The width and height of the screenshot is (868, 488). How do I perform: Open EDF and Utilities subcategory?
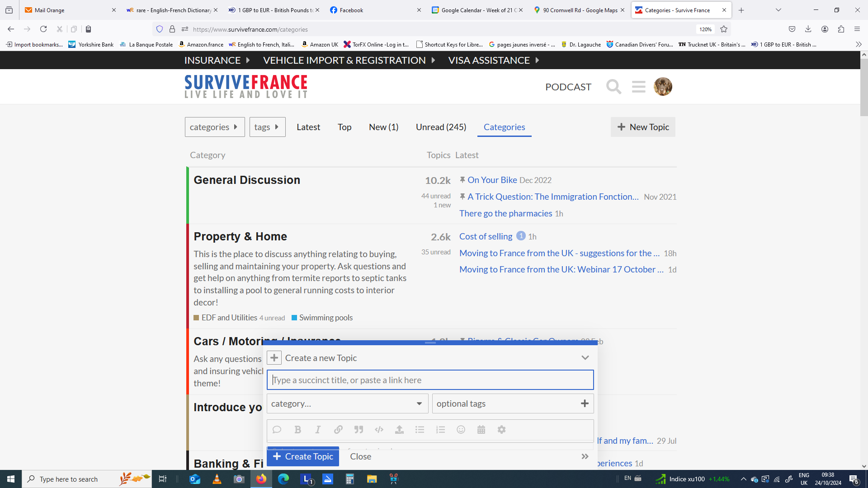point(229,318)
